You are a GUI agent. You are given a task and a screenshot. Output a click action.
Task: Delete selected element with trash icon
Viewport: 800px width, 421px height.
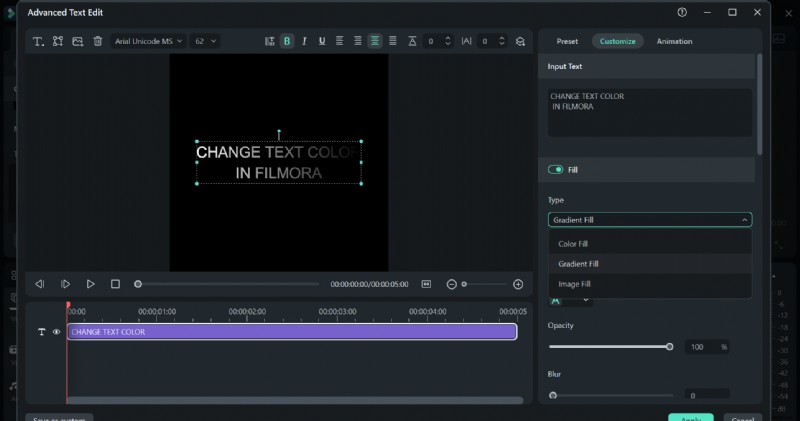[97, 41]
